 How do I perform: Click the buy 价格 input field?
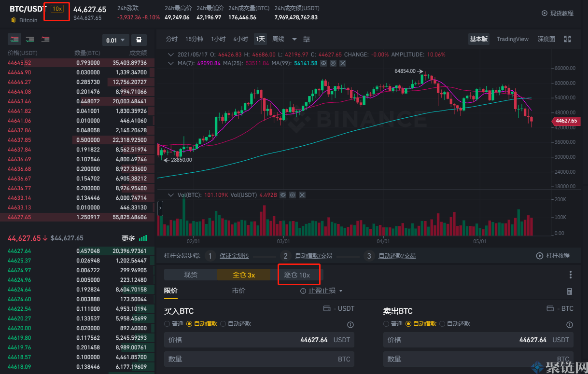tap(259, 340)
